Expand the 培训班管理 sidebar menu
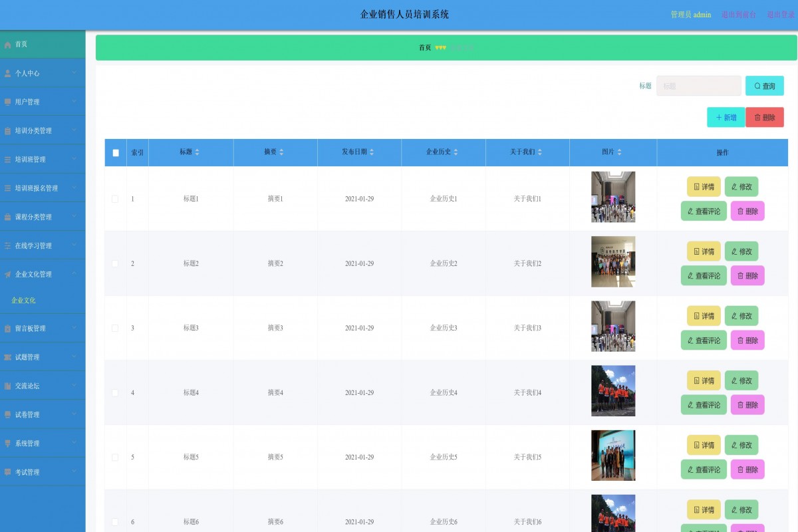Image resolution: width=798 pixels, height=532 pixels. pos(43,160)
